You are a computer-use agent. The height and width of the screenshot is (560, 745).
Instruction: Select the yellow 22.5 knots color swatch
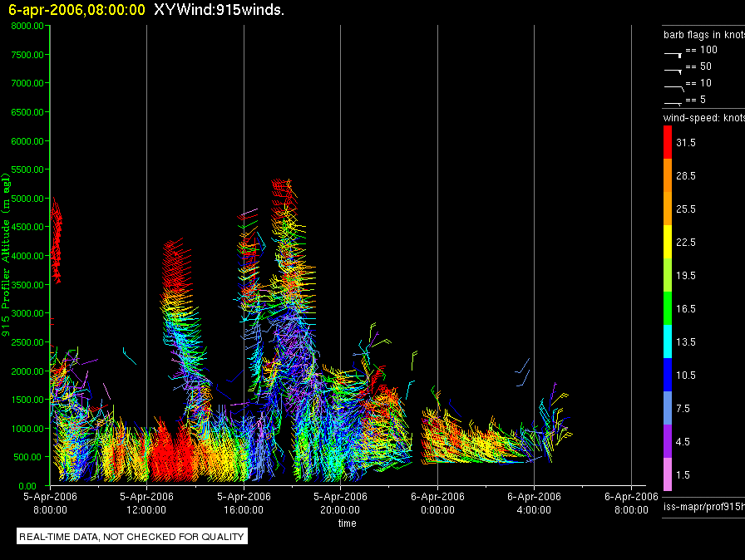coord(667,242)
